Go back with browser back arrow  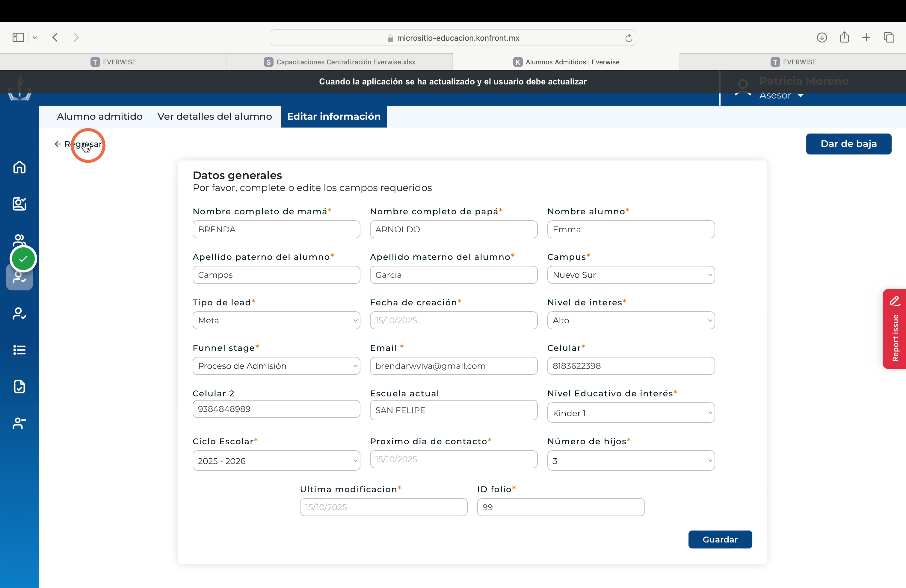(55, 37)
